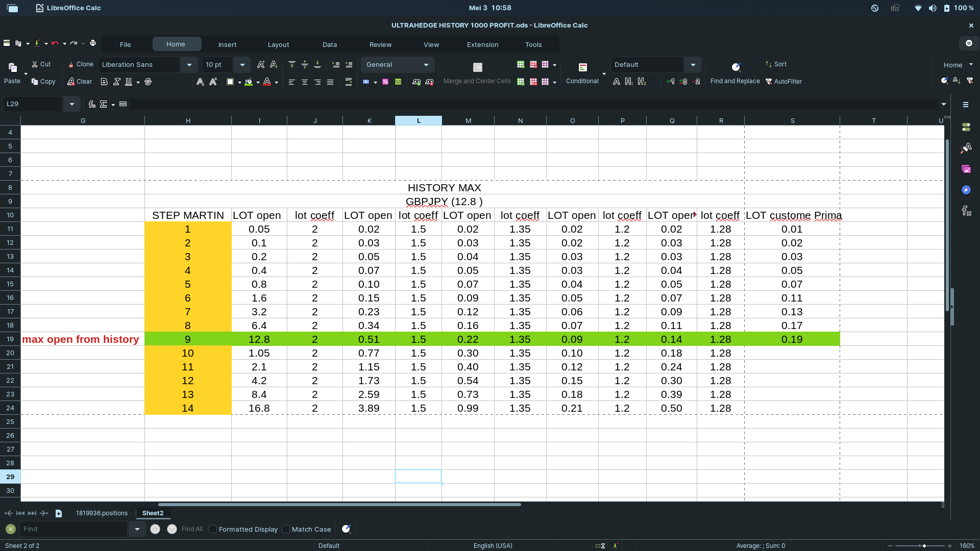Align cell content to bottom
This screenshot has width=980, height=551.
pyautogui.click(x=317, y=65)
